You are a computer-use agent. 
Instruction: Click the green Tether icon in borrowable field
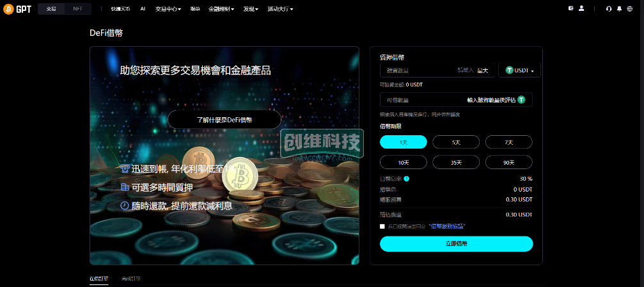pyautogui.click(x=521, y=99)
